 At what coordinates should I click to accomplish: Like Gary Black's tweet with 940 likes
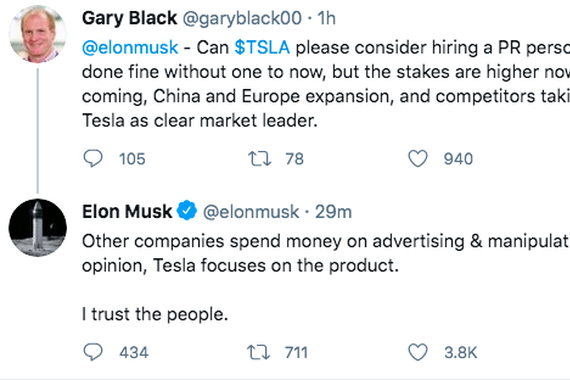point(418,159)
